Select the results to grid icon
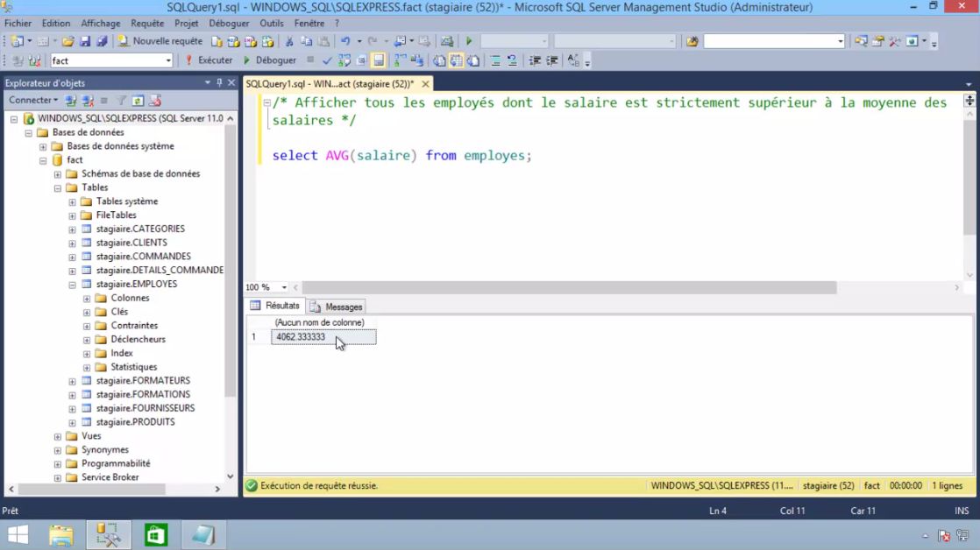The image size is (980, 550). [x=456, y=60]
